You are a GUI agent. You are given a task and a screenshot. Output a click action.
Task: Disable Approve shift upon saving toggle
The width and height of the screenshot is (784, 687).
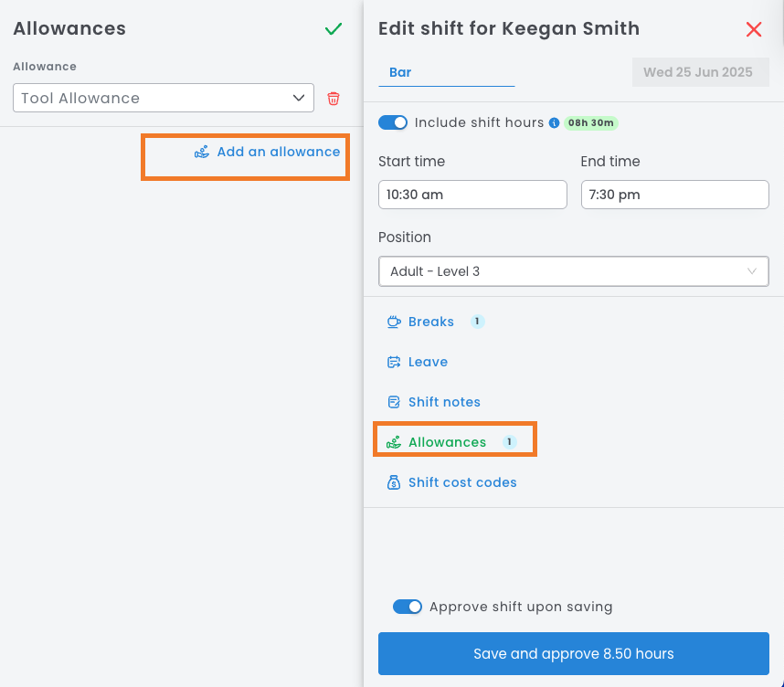(x=408, y=607)
